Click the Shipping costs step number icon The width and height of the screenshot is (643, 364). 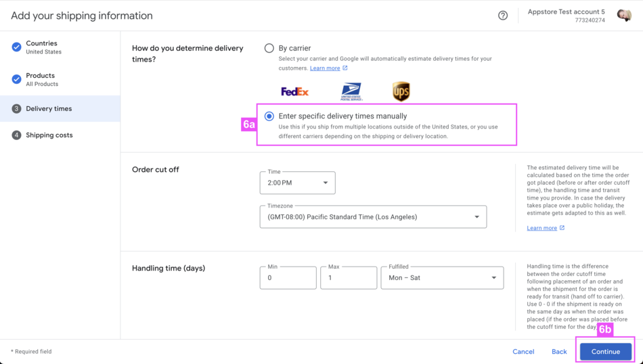[16, 135]
